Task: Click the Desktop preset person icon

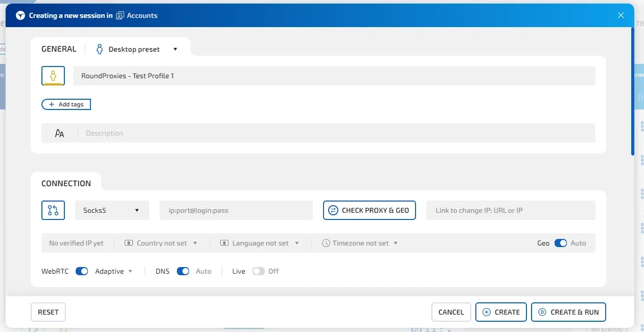Action: (100, 49)
